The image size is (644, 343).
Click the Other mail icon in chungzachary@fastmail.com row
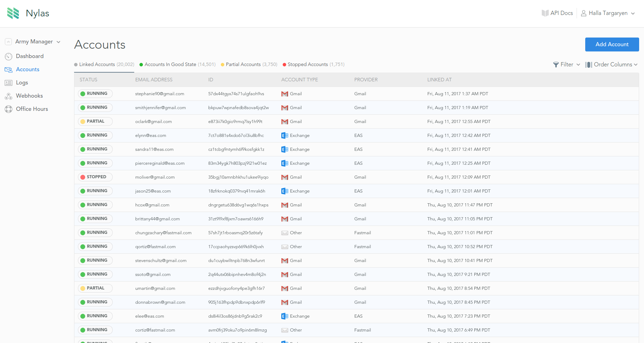click(x=284, y=233)
